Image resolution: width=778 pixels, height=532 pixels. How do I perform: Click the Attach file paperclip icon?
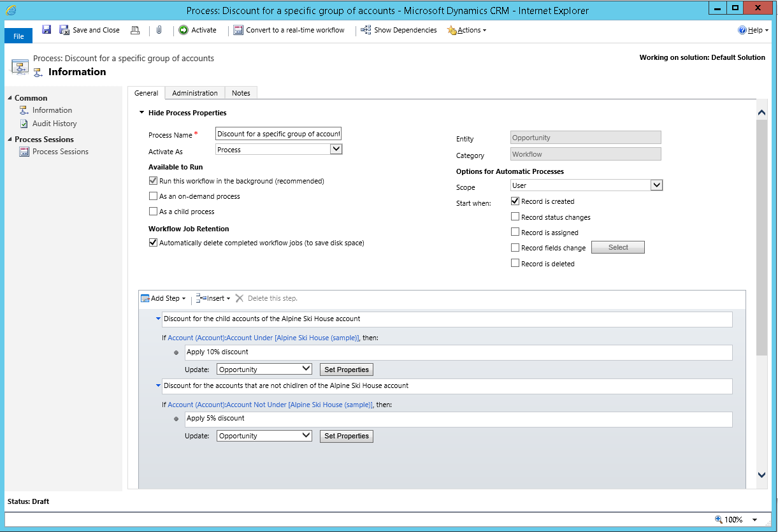159,29
